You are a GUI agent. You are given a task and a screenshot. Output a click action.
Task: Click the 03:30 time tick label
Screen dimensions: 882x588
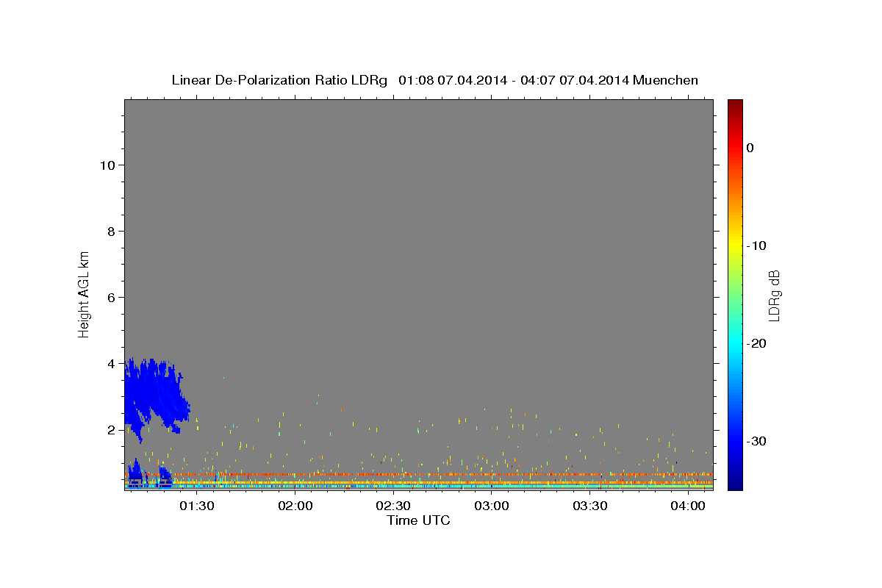tap(589, 506)
